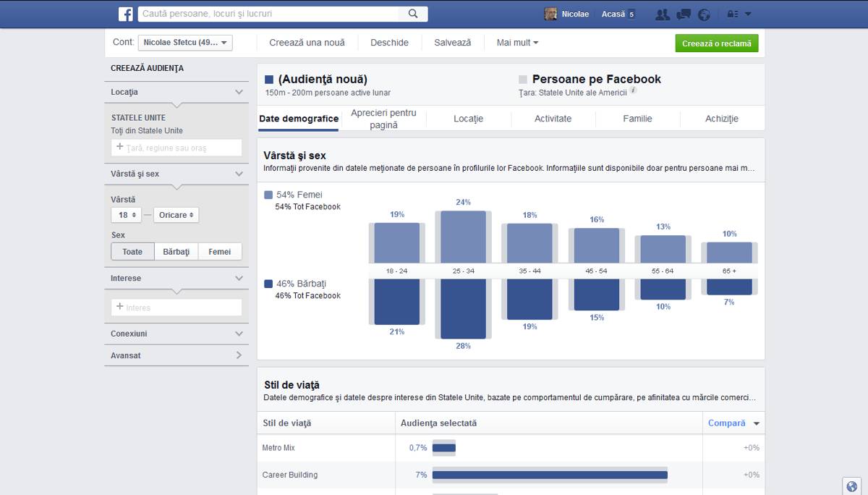Image resolution: width=868 pixels, height=495 pixels.
Task: Click the plus icon in the Interes field
Action: pos(120,307)
